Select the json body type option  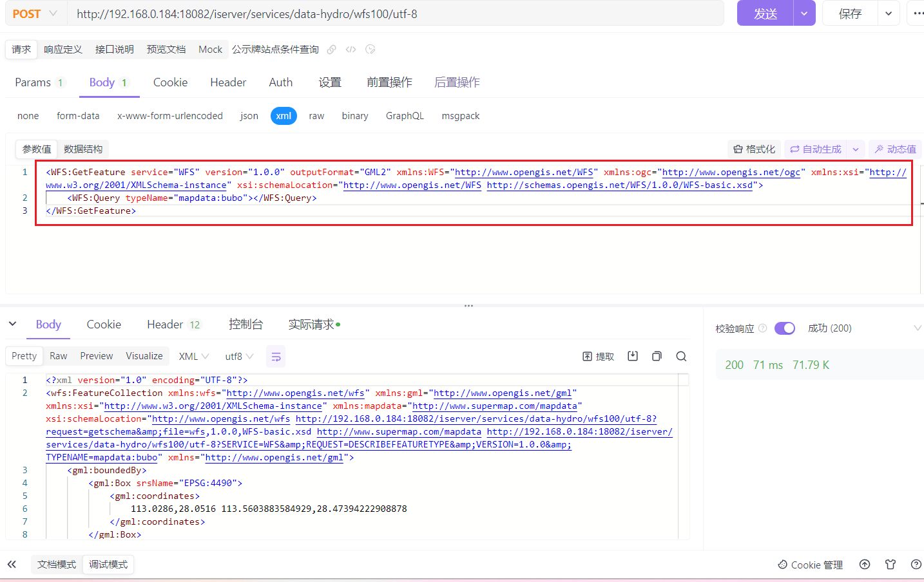(x=249, y=115)
